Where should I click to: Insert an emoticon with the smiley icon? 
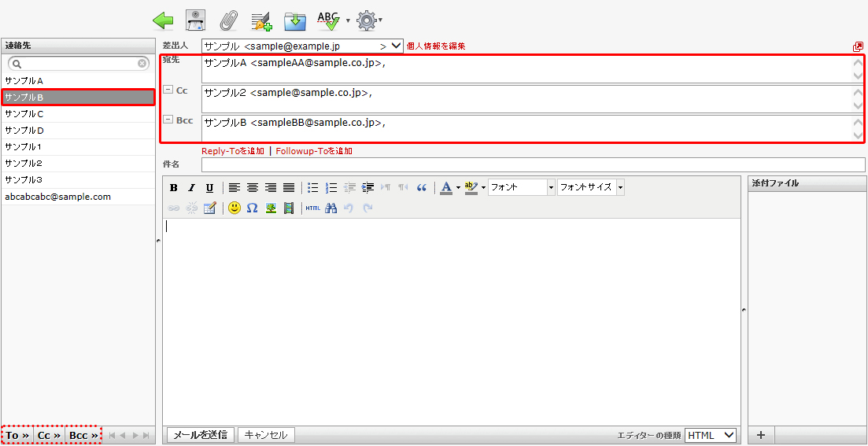point(235,208)
